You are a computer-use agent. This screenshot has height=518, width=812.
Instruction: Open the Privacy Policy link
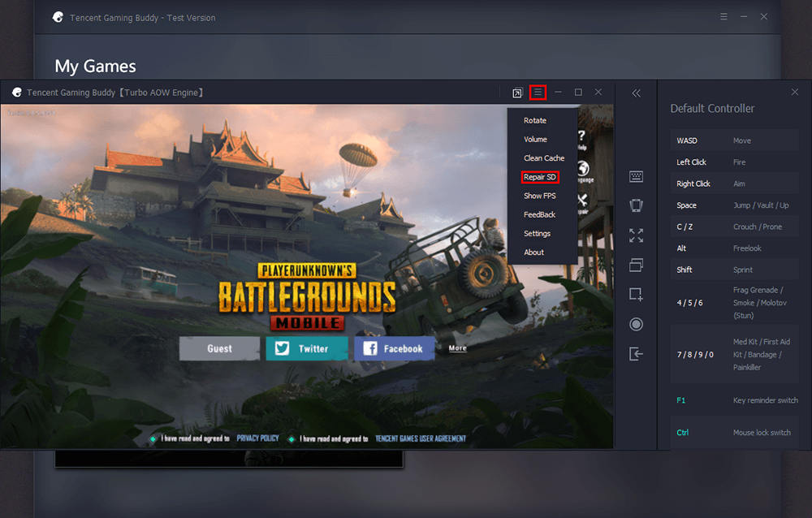(x=258, y=438)
